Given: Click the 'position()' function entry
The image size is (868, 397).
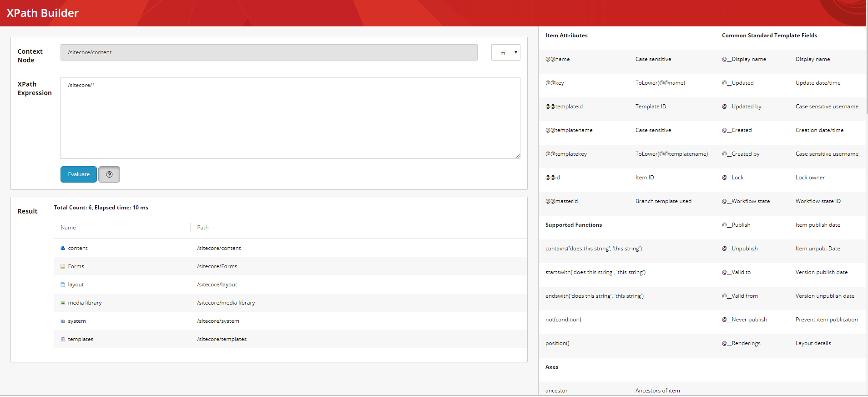Looking at the screenshot, I should [x=557, y=343].
